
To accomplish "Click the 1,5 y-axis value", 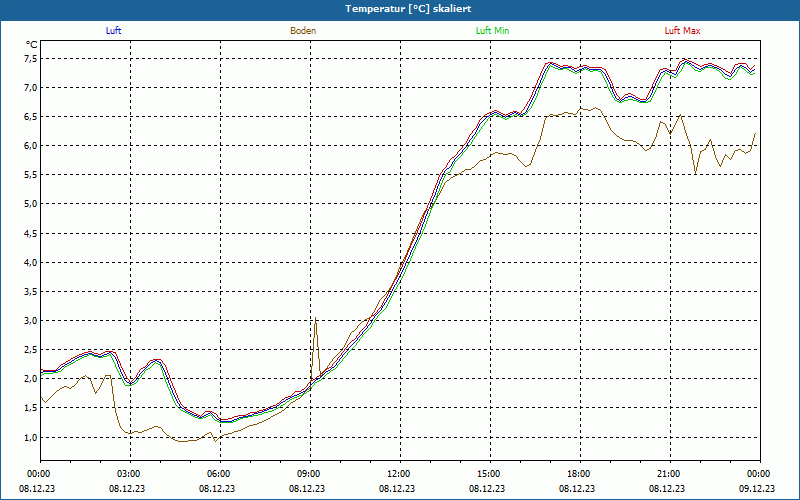I will (x=31, y=408).
